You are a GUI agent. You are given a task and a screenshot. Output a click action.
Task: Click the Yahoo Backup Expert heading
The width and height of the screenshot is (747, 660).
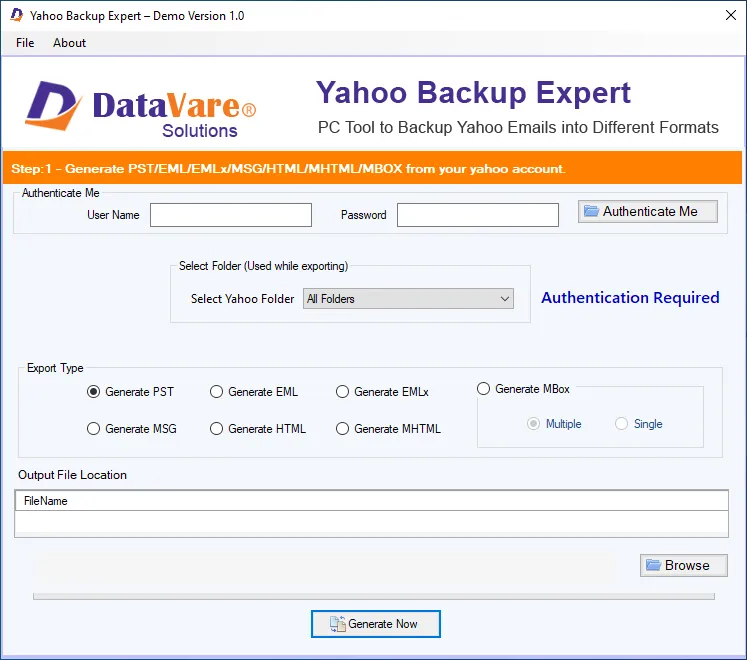(473, 92)
